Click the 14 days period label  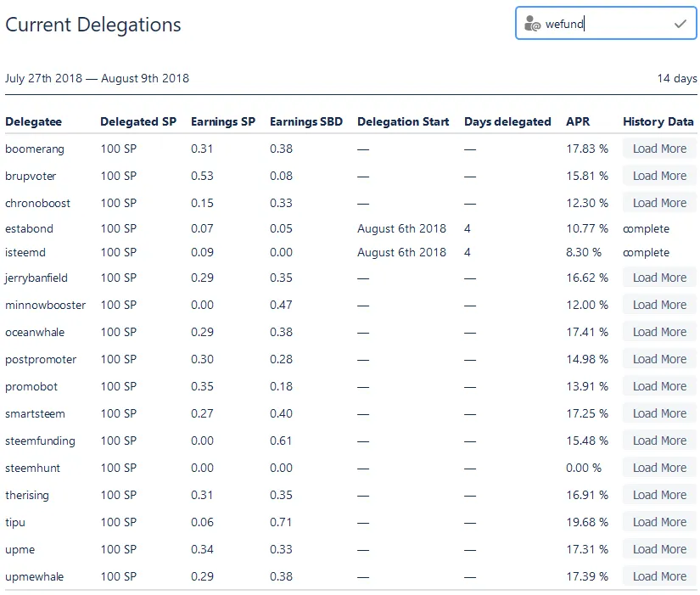pyautogui.click(x=677, y=79)
